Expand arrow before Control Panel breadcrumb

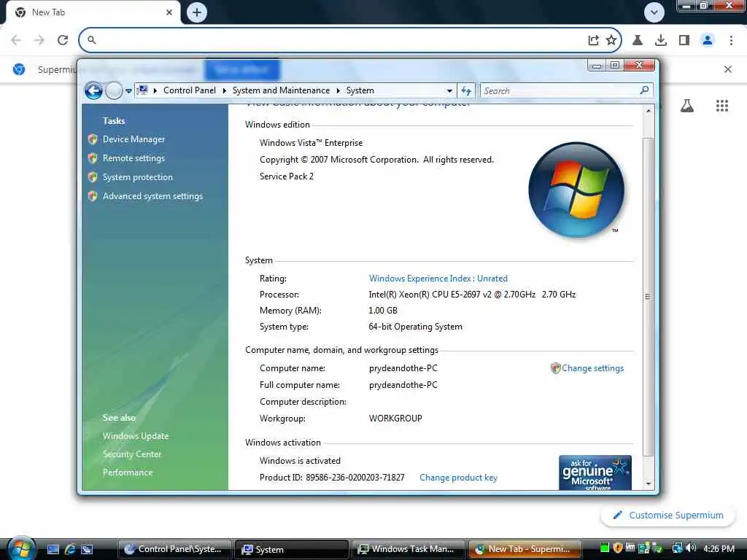pos(155,90)
